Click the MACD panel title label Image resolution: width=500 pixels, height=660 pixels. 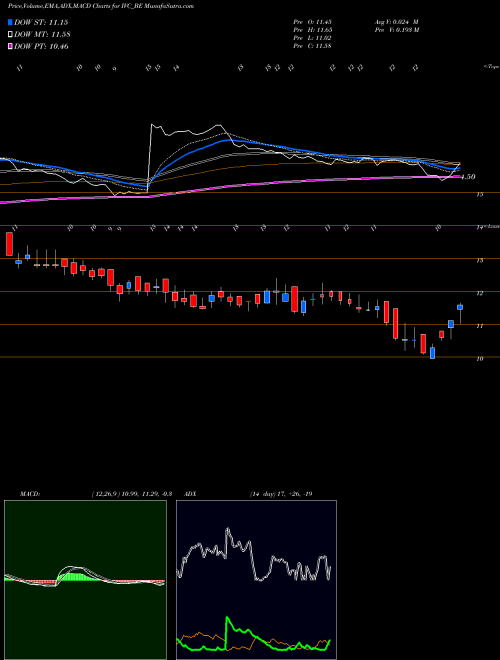pyautogui.click(x=30, y=494)
